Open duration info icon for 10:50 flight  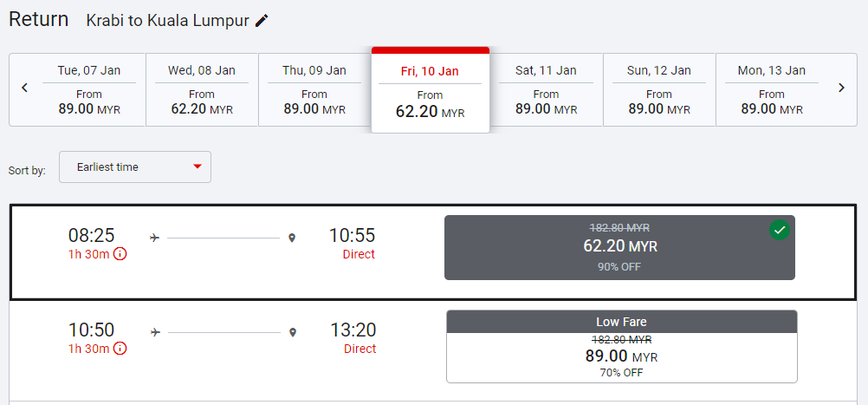[120, 349]
